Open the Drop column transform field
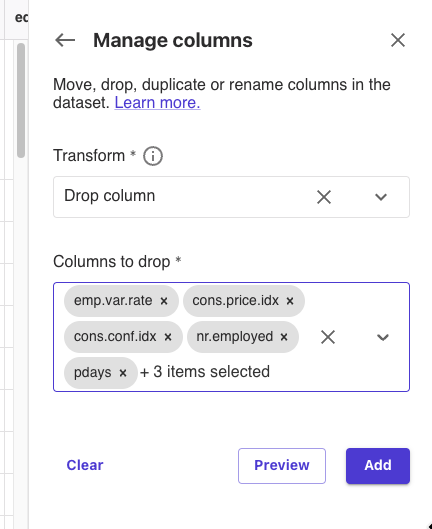Viewport: 432px width, 529px height. click(x=232, y=197)
